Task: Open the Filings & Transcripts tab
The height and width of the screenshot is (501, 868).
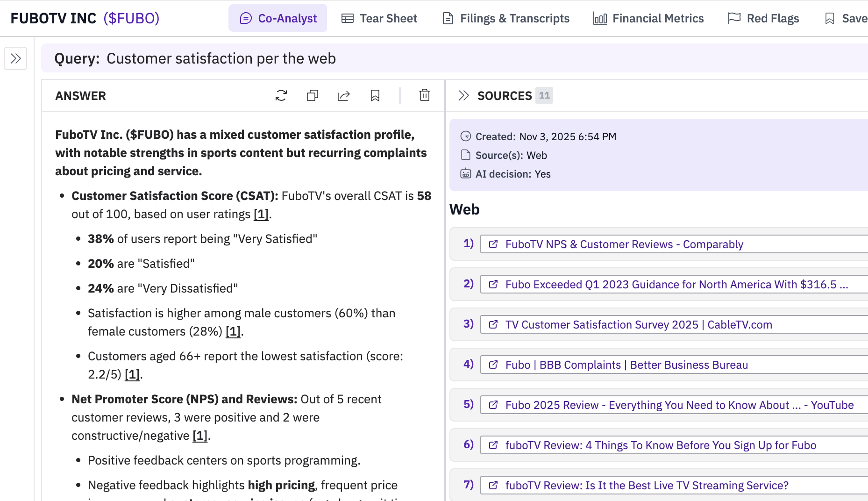Action: 506,18
